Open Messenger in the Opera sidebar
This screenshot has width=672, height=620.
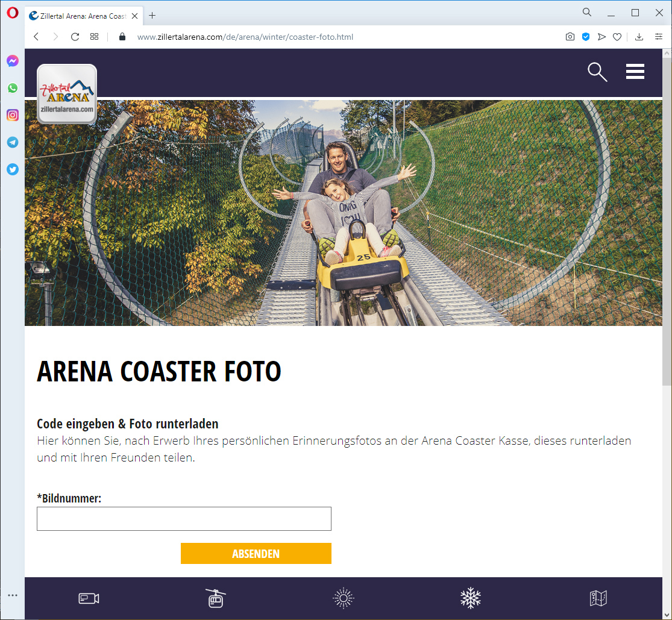[13, 61]
